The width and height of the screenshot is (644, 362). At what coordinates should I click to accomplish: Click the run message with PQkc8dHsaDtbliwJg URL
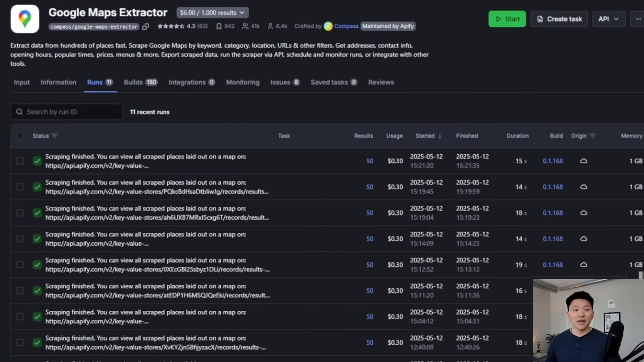point(157,187)
